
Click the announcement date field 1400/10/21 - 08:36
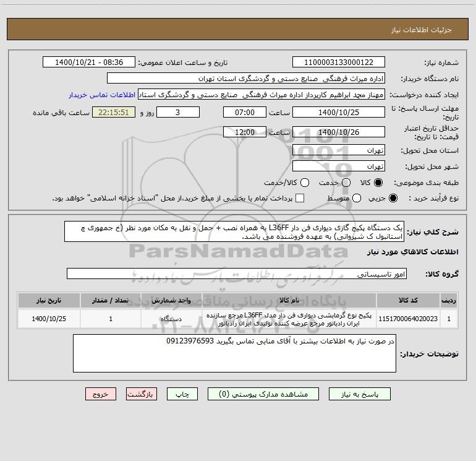click(89, 62)
